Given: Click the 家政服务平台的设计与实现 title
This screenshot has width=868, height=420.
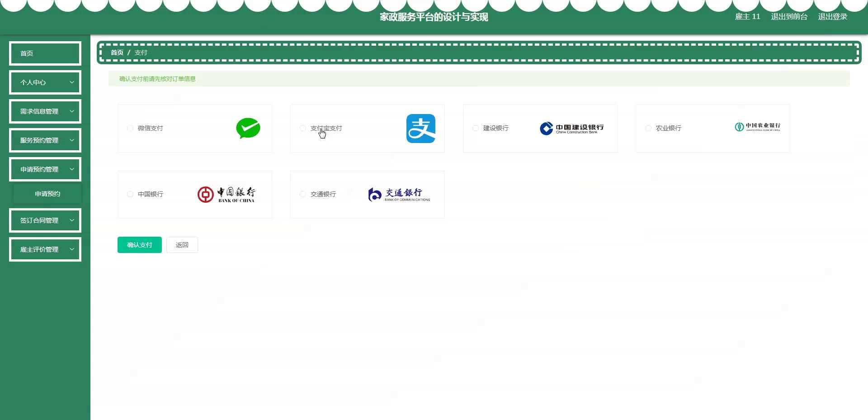Looking at the screenshot, I should (434, 17).
